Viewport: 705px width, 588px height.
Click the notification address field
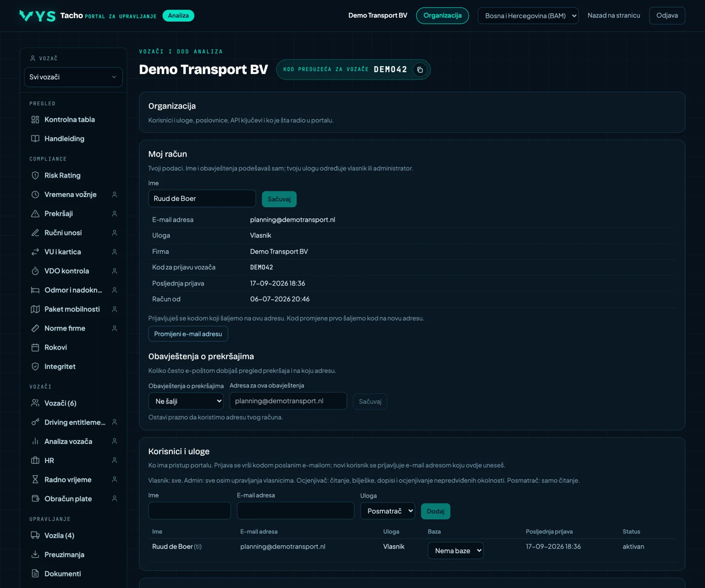288,401
